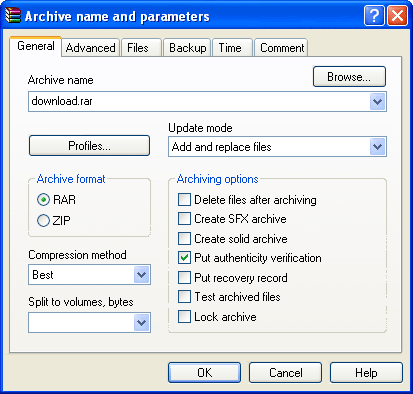This screenshot has height=394, width=413.
Task: Enable Lock archive checkbox
Action: click(184, 316)
